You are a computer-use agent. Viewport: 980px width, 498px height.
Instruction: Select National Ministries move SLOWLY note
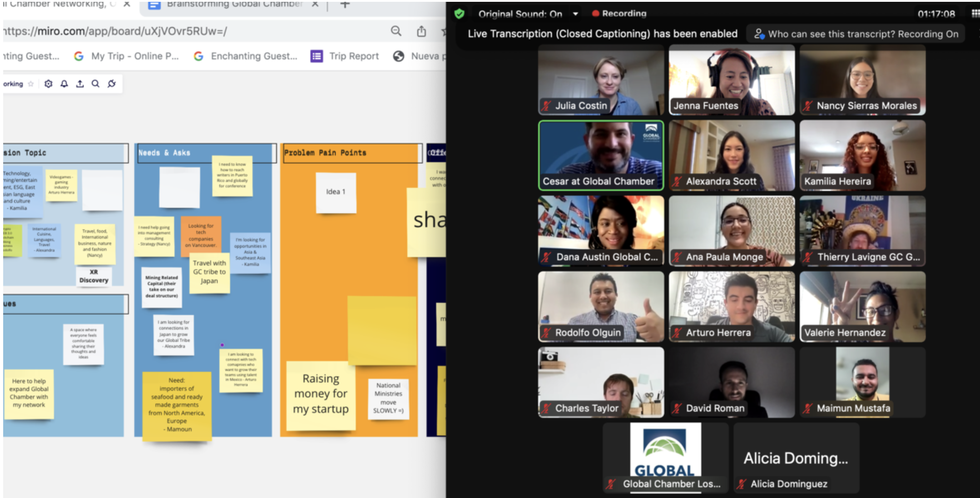click(x=388, y=398)
